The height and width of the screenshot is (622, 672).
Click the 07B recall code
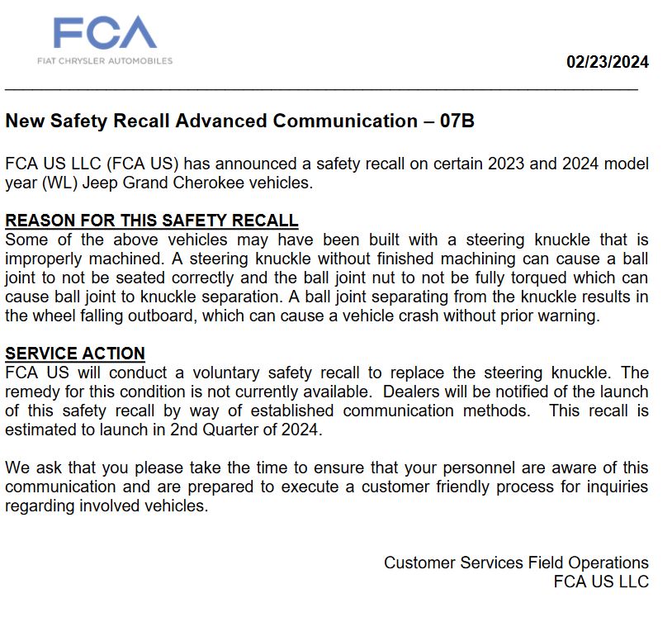tap(457, 121)
